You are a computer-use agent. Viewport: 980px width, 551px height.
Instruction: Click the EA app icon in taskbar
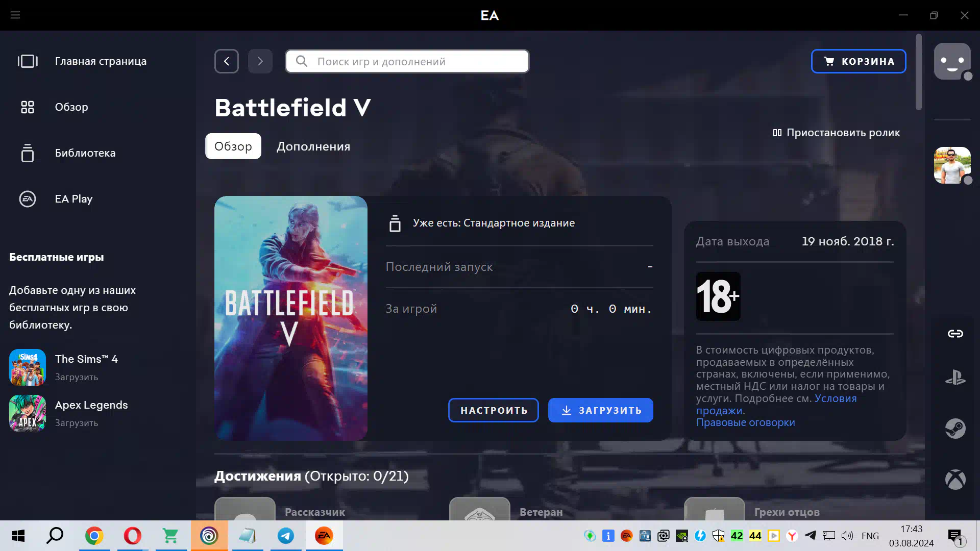click(324, 536)
